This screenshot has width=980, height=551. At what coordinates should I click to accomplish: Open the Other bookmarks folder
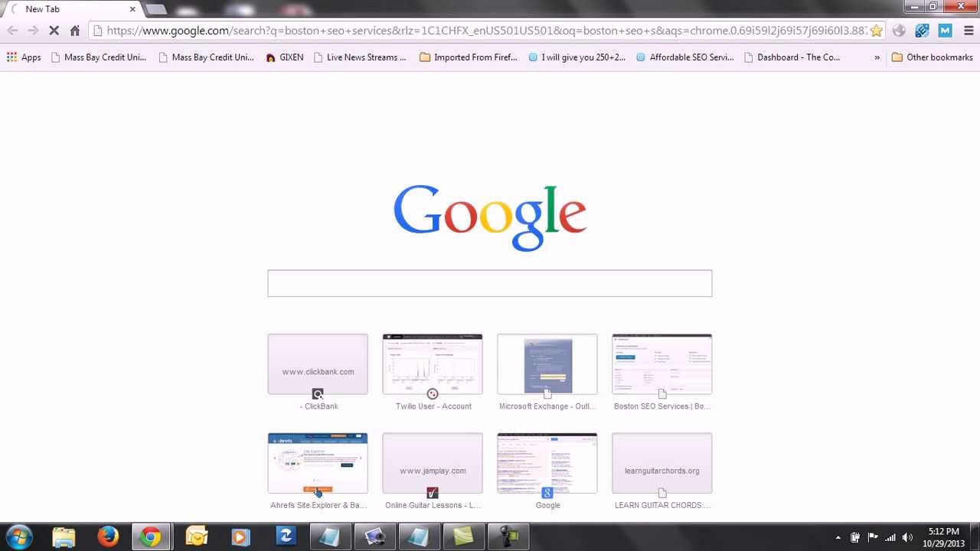click(x=932, y=57)
